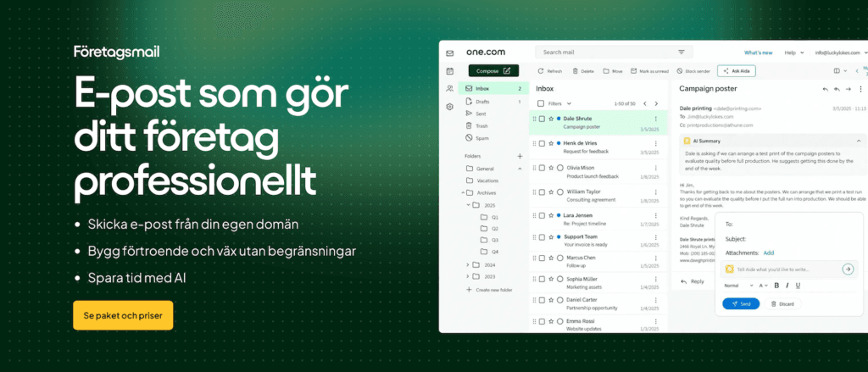Click the blue Send button
This screenshot has width=868, height=372.
(x=741, y=304)
